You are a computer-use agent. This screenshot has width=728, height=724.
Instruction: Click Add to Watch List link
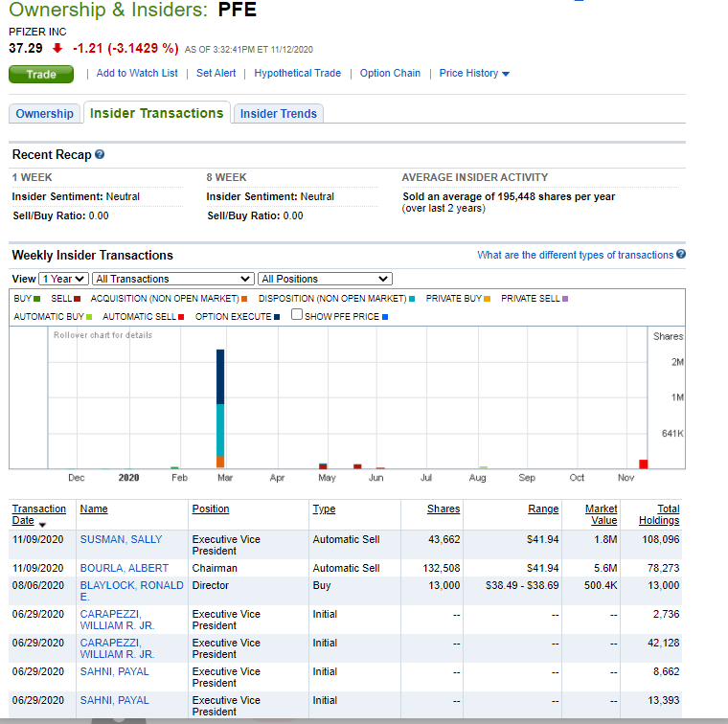137,74
